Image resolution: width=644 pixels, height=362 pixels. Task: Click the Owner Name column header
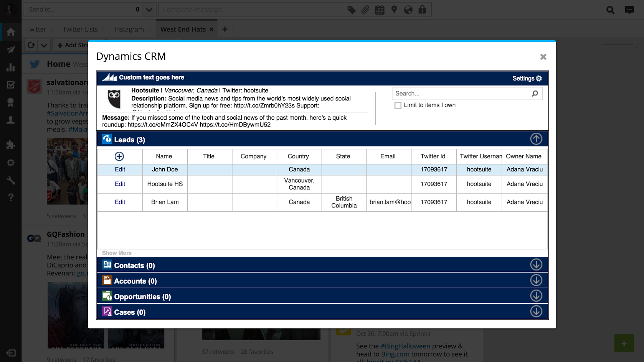[524, 156]
